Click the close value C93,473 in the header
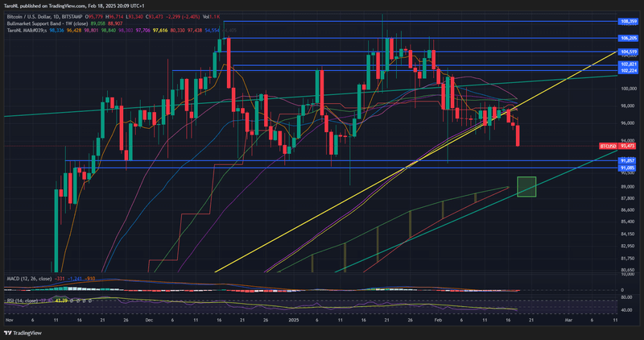The width and height of the screenshot is (644, 340). coord(154,17)
